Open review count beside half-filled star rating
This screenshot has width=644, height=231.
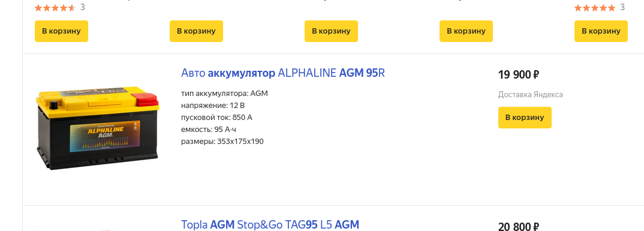coord(83,7)
